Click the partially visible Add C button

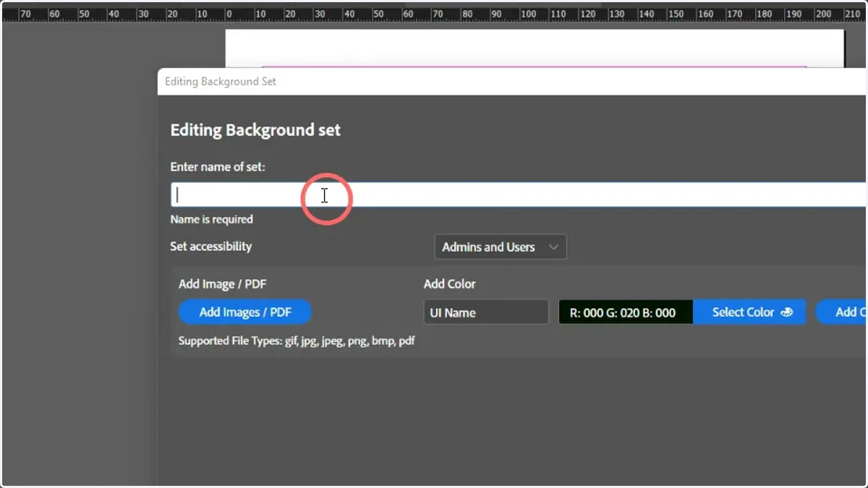(843, 312)
